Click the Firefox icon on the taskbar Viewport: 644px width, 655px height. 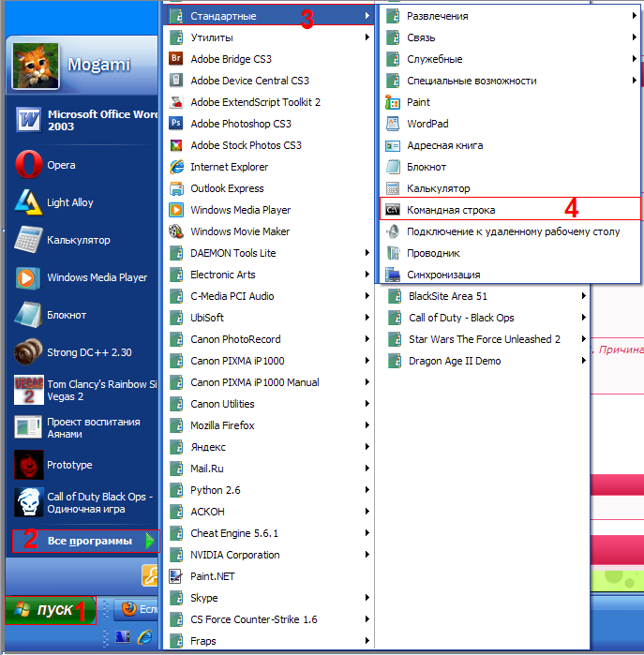coord(129,609)
